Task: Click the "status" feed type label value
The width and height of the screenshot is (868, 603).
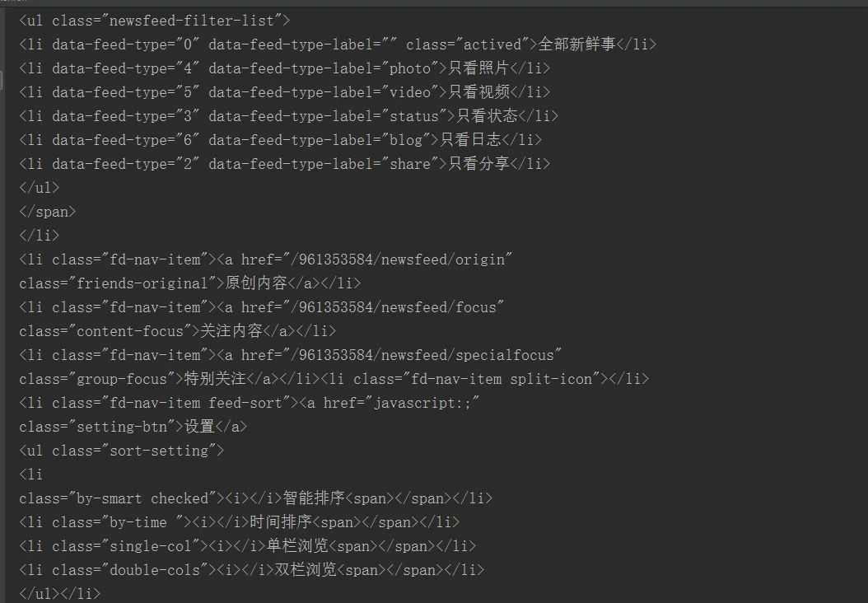Action: tap(413, 115)
